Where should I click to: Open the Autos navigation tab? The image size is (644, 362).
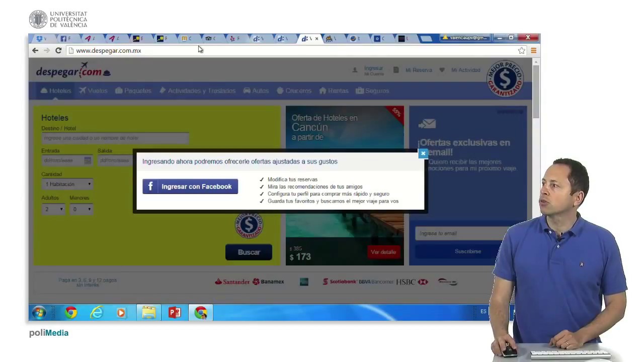256,91
